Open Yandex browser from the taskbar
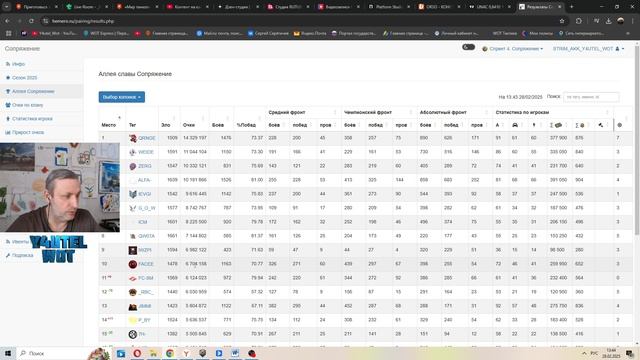The width and height of the screenshot is (640, 360). [186, 353]
